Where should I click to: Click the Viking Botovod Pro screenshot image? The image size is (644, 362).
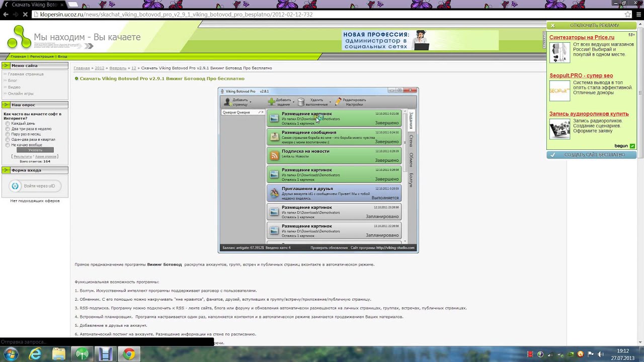[318, 170]
